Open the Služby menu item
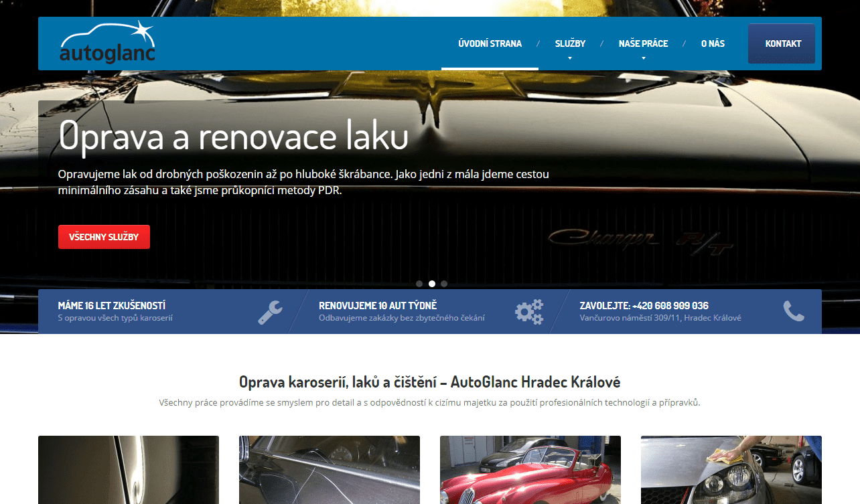 point(570,44)
